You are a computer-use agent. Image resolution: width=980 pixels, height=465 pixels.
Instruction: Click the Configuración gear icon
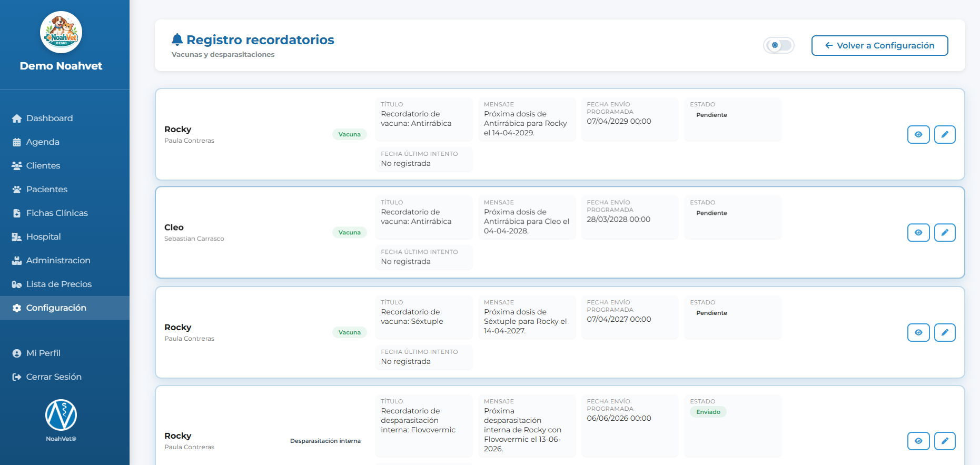[17, 308]
